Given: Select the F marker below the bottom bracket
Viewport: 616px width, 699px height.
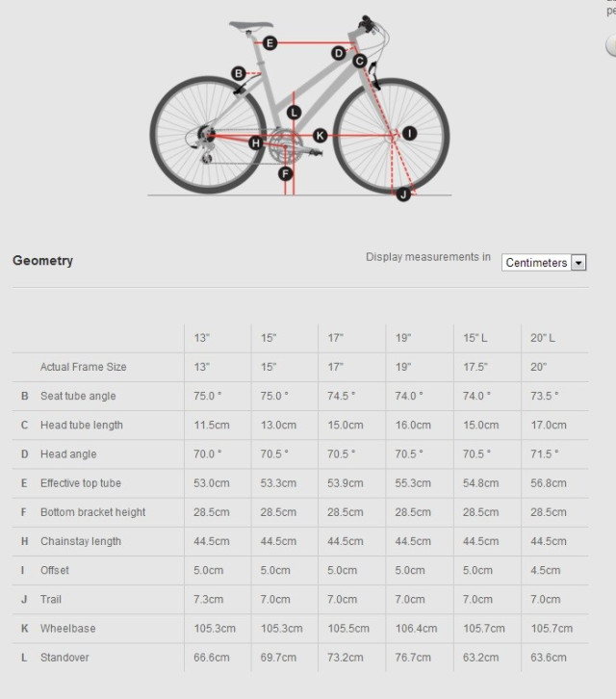Looking at the screenshot, I should pyautogui.click(x=285, y=173).
